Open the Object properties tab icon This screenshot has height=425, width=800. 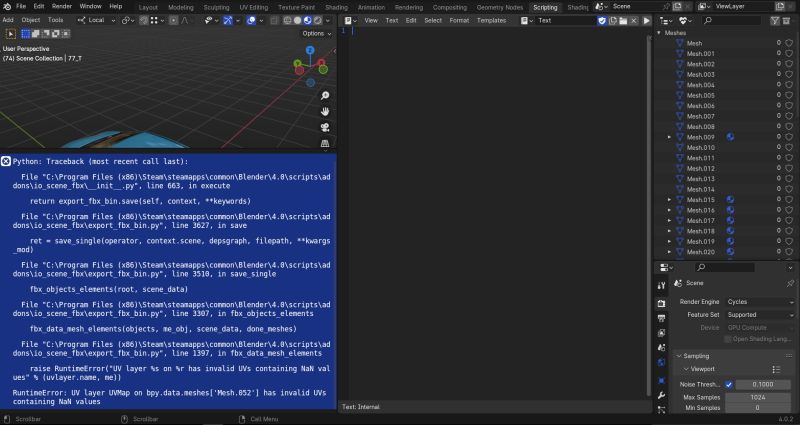(x=661, y=381)
